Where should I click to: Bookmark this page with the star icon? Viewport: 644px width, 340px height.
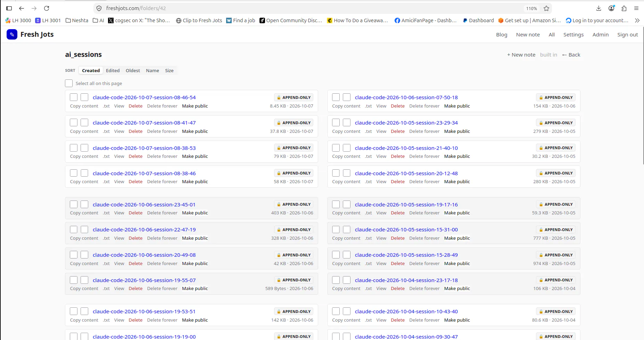546,8
